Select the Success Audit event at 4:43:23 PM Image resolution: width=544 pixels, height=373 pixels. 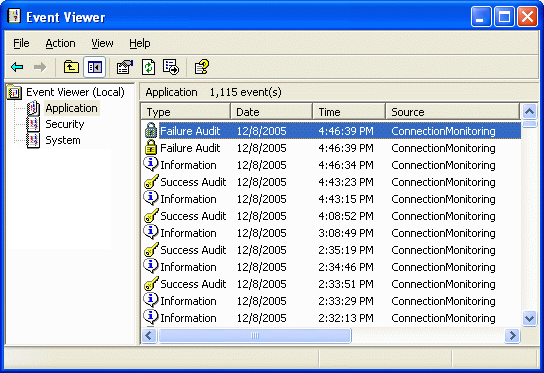point(331,182)
